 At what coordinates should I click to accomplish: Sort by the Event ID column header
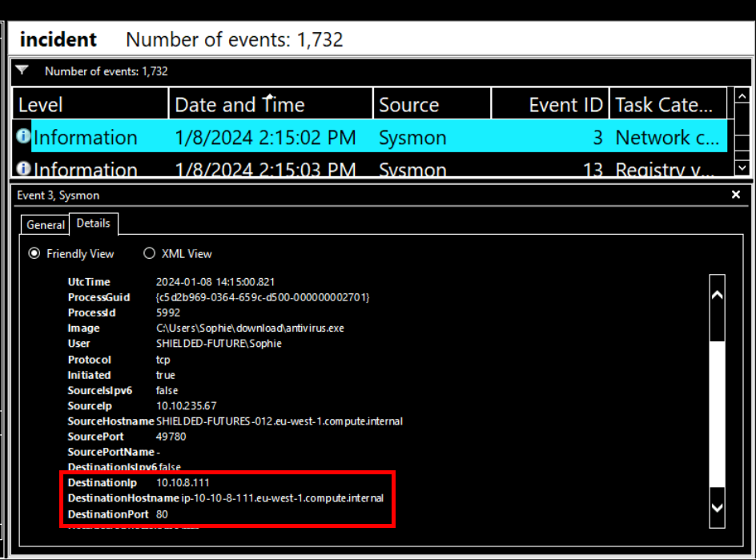click(549, 105)
